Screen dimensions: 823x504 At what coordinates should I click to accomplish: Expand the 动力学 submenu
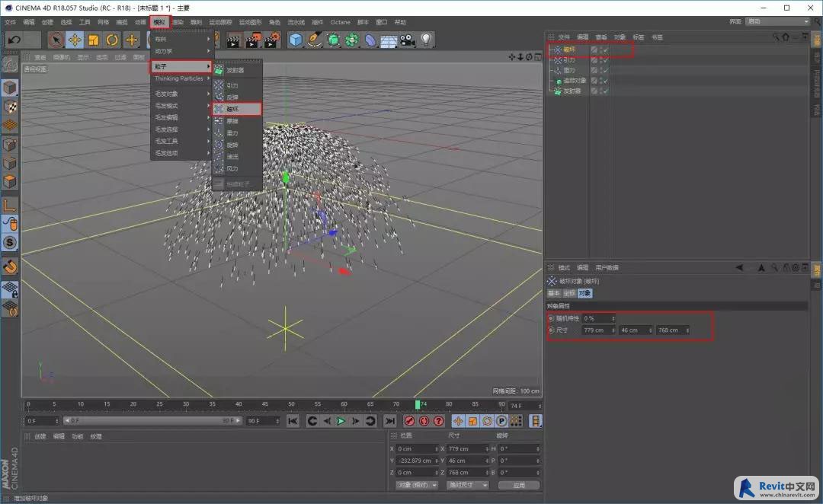pyautogui.click(x=181, y=52)
